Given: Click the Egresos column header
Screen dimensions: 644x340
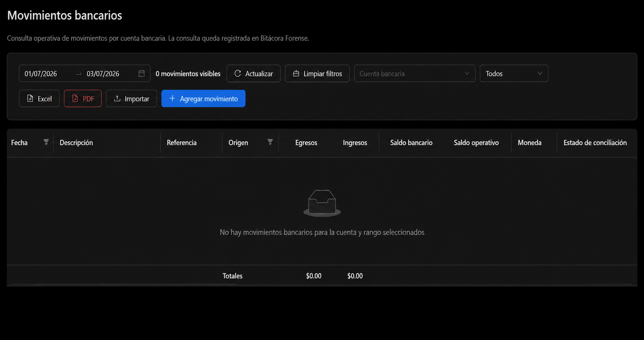Looking at the screenshot, I should pyautogui.click(x=306, y=143).
